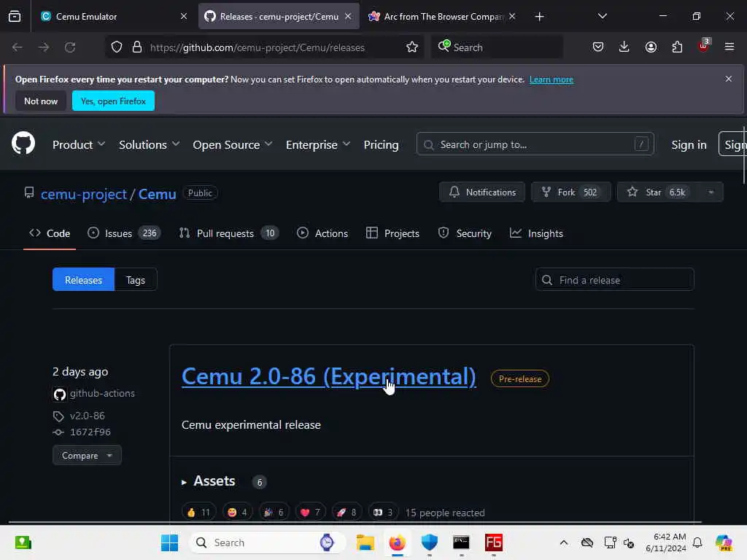
Task: Switch to the Cemu Emulator tab
Action: click(x=115, y=17)
